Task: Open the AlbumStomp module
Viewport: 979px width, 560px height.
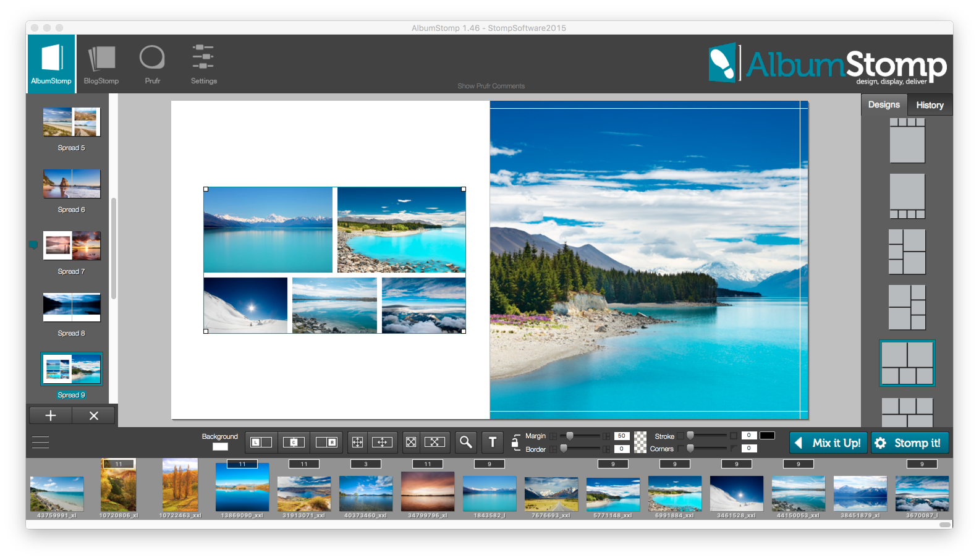Action: click(x=51, y=64)
